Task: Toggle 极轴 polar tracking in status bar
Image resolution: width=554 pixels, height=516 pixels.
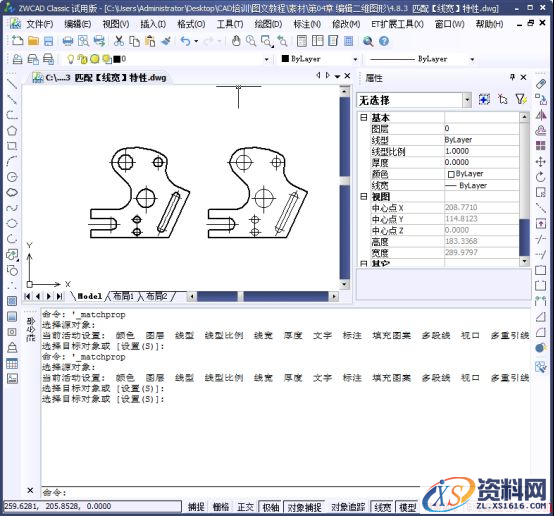Action: (x=271, y=508)
